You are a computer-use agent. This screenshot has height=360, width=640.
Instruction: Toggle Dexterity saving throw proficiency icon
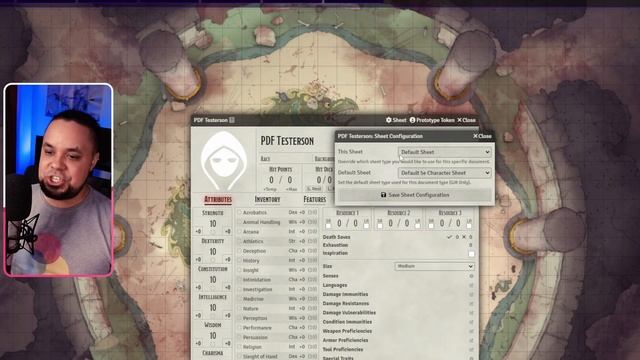point(213,260)
